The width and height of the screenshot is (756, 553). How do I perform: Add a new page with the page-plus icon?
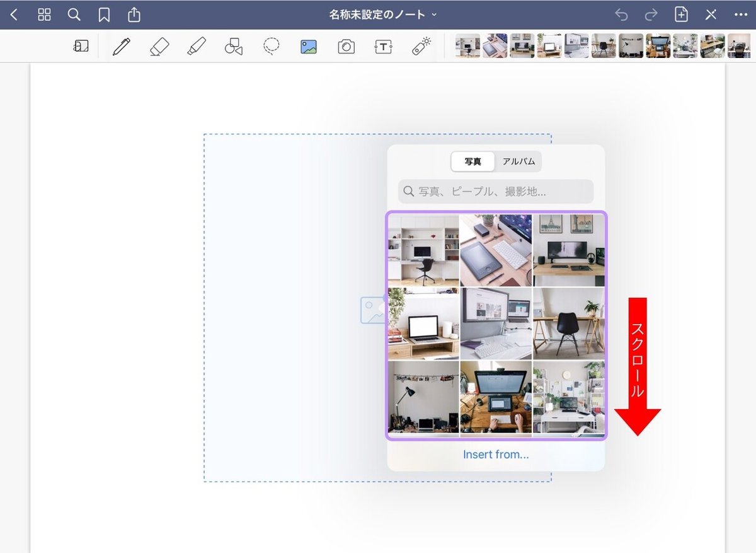(x=681, y=15)
